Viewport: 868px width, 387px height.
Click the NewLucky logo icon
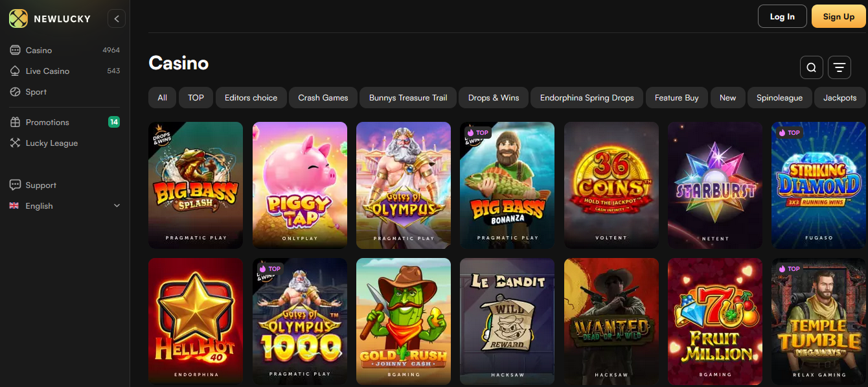(18, 19)
